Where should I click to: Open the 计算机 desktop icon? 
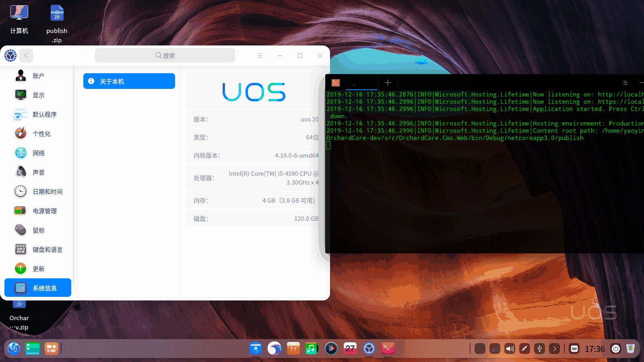(x=19, y=20)
